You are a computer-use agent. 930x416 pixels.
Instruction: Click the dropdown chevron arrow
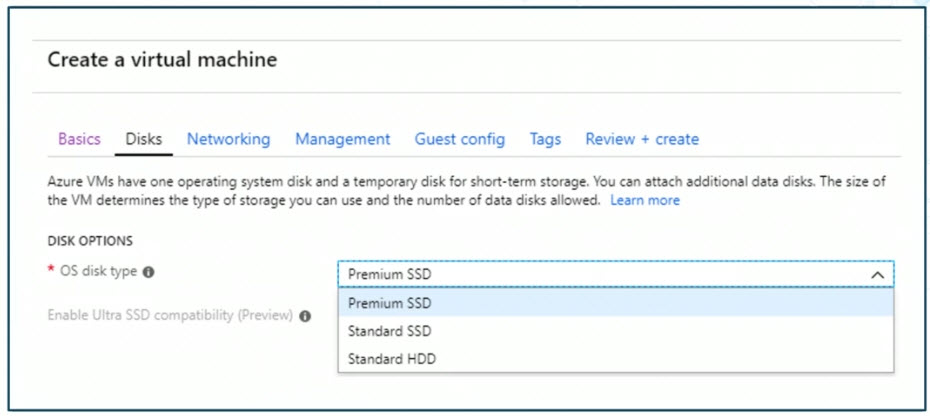(877, 275)
